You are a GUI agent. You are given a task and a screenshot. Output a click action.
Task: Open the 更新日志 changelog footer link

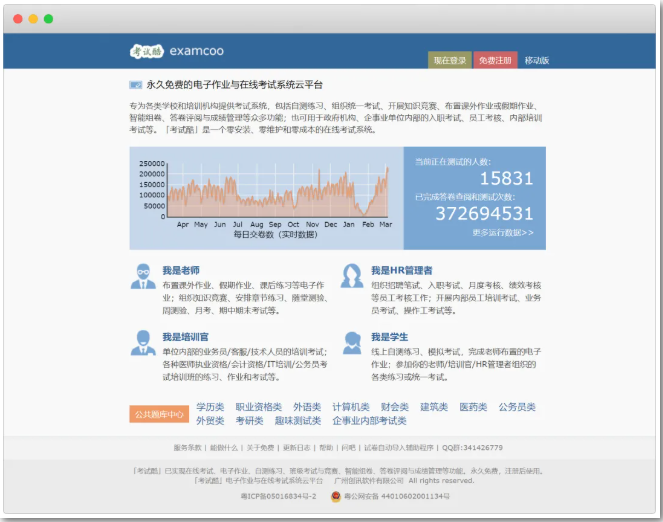coord(296,447)
